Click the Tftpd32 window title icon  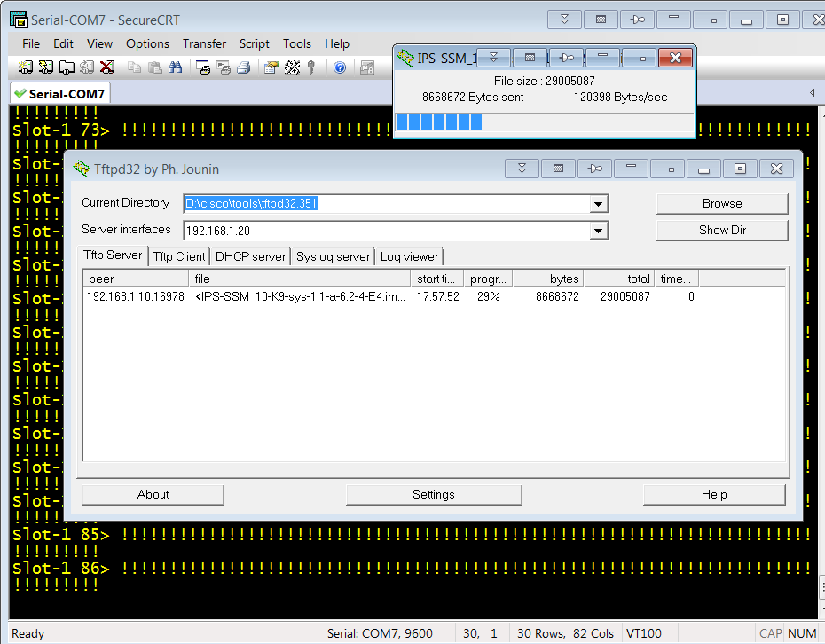point(82,169)
